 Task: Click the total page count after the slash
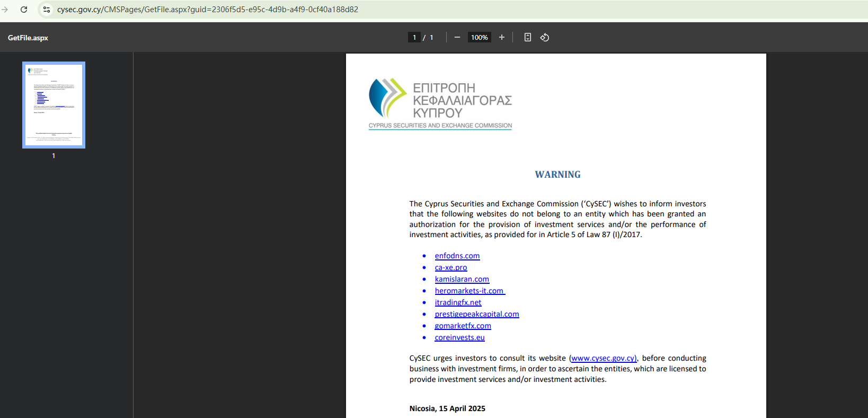coord(431,37)
